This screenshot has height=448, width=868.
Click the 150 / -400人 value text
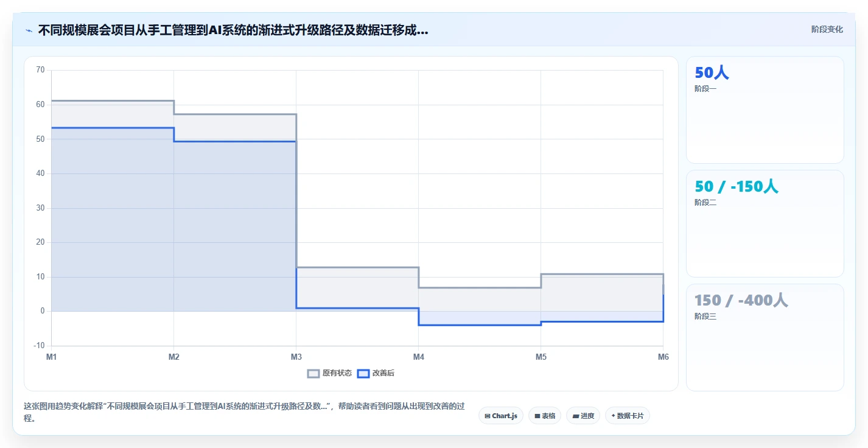pos(741,300)
